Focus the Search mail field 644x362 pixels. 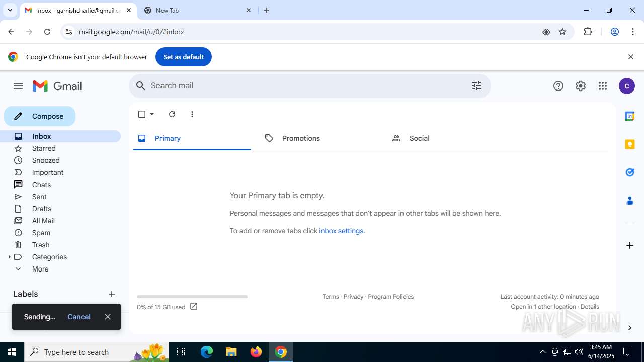coord(310,86)
